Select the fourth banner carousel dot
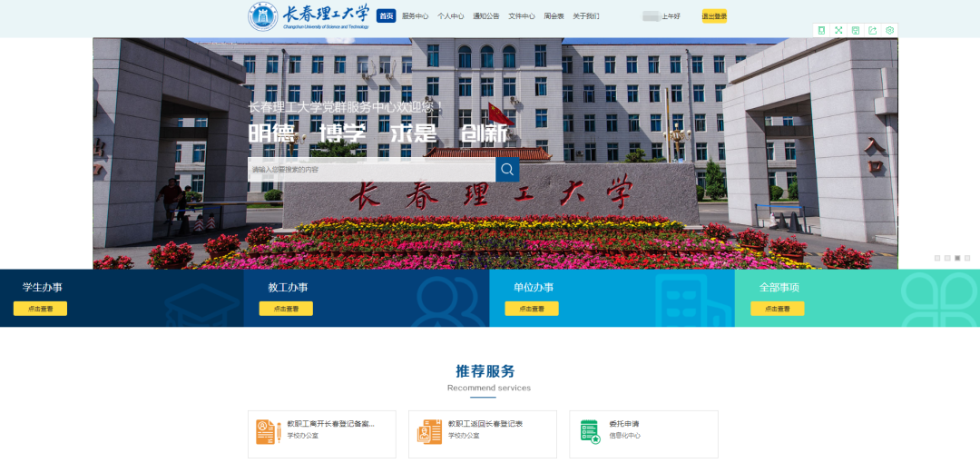Screen dimensions: 980x463 click(x=967, y=258)
